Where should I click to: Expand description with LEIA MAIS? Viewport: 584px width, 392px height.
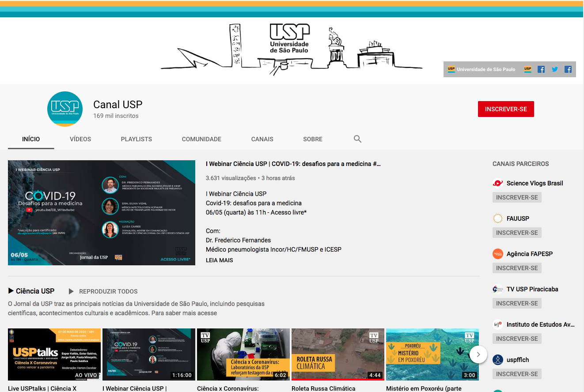[x=220, y=260]
